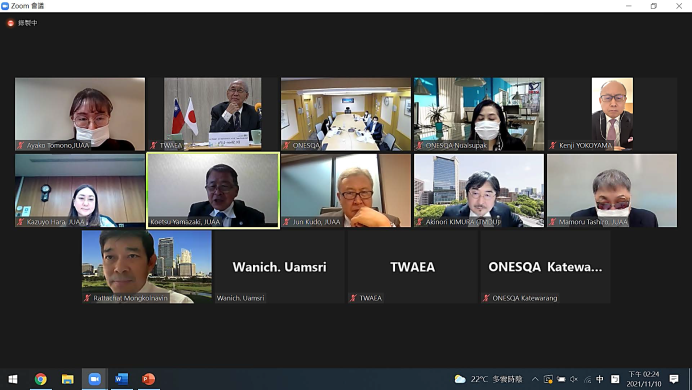692x390 pixels.
Task: Switch the Chinese input mode indicator
Action: [x=600, y=379]
